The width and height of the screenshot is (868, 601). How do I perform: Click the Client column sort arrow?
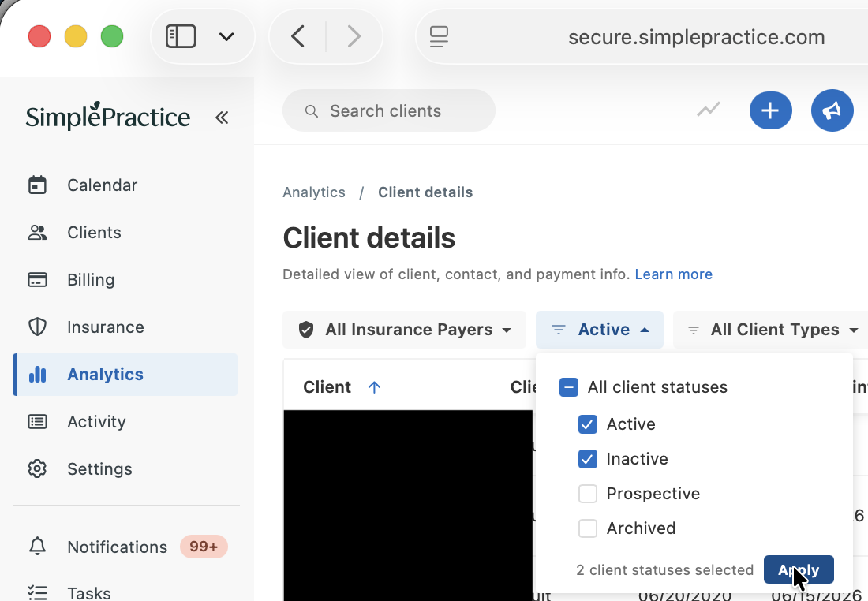(x=374, y=387)
